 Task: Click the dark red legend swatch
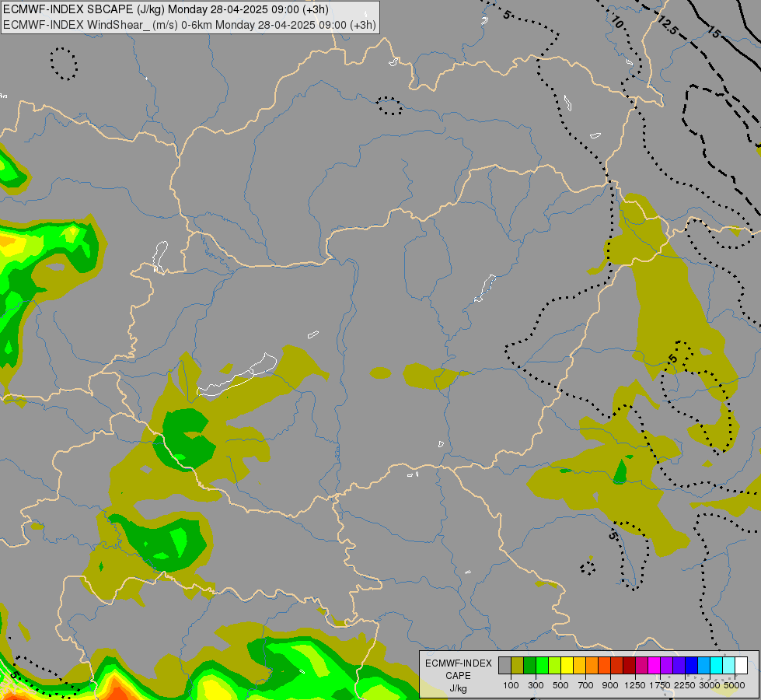629,665
